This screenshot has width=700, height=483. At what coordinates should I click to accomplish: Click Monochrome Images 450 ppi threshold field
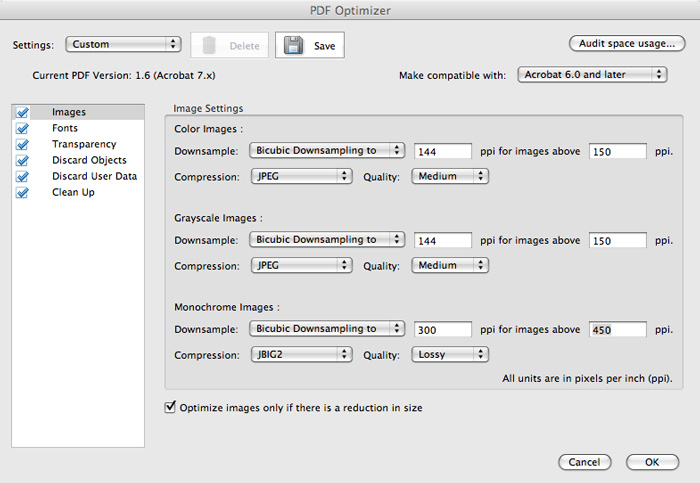[617, 329]
